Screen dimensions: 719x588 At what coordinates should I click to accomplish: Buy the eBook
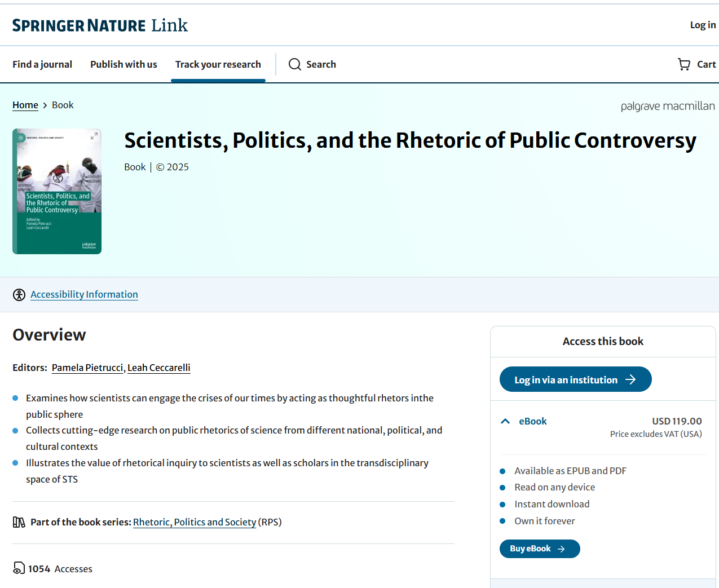click(x=539, y=549)
